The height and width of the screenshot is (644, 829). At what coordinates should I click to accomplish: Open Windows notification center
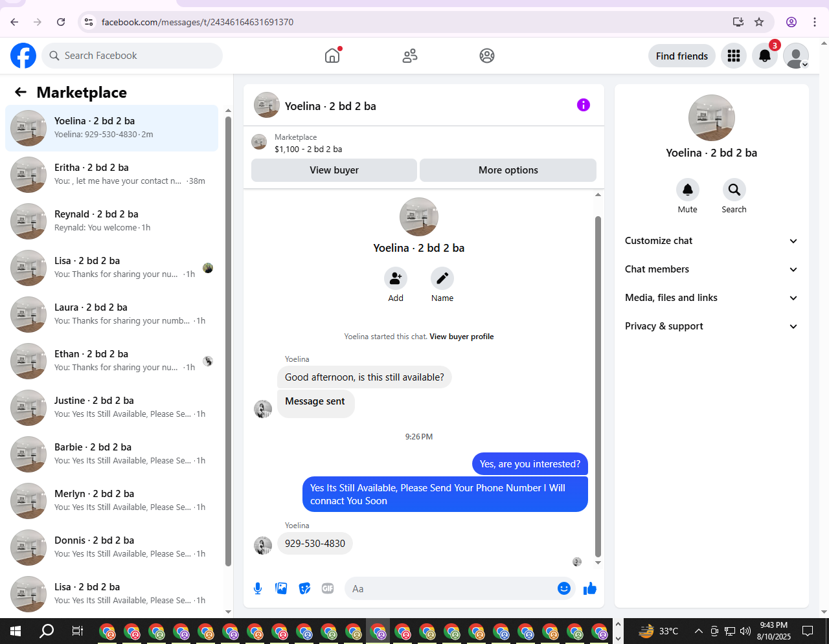coord(808,631)
